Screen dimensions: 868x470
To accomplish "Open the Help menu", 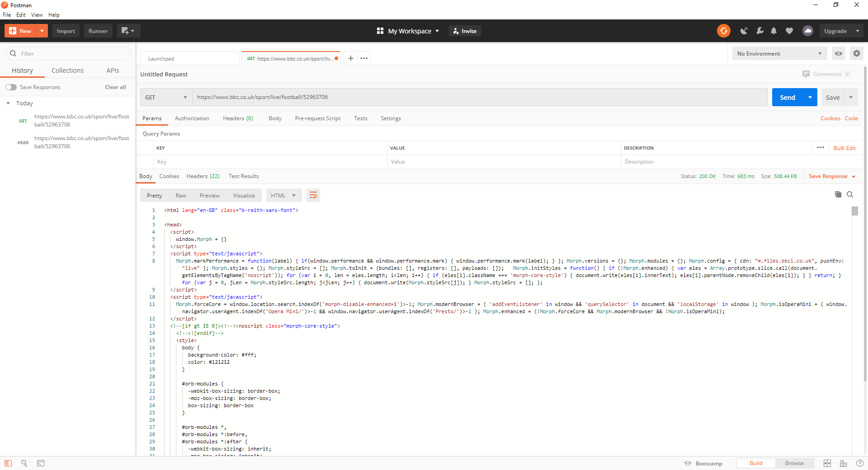I will [54, 14].
